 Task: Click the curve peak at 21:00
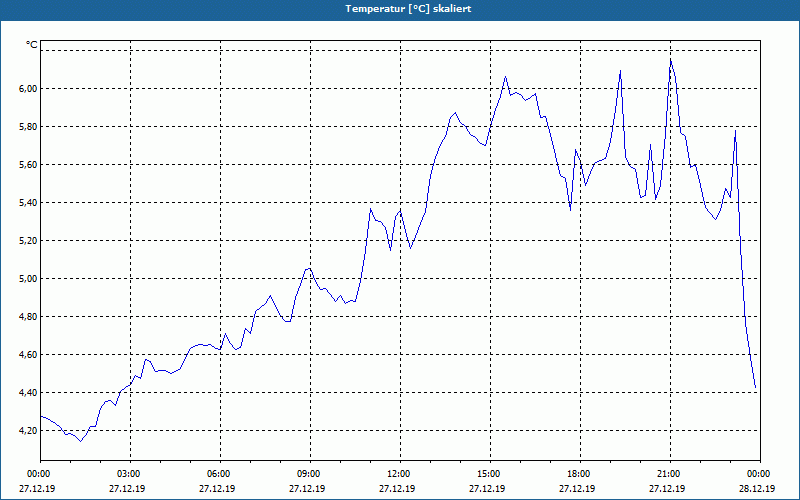(x=670, y=60)
